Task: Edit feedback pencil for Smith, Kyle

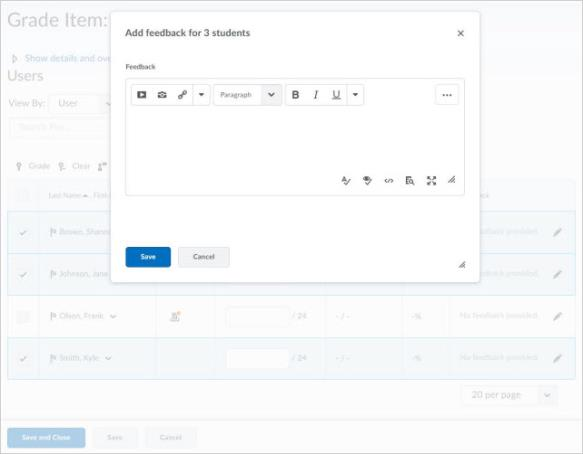Action: pos(557,358)
